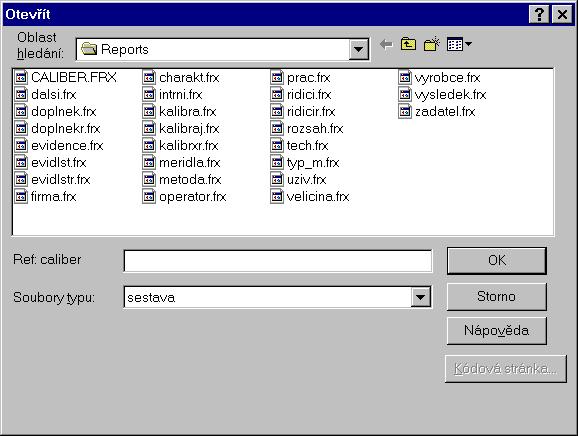Image resolution: width=578 pixels, height=436 pixels.
Task: Select the file name velicina.frx
Action: [x=318, y=196]
